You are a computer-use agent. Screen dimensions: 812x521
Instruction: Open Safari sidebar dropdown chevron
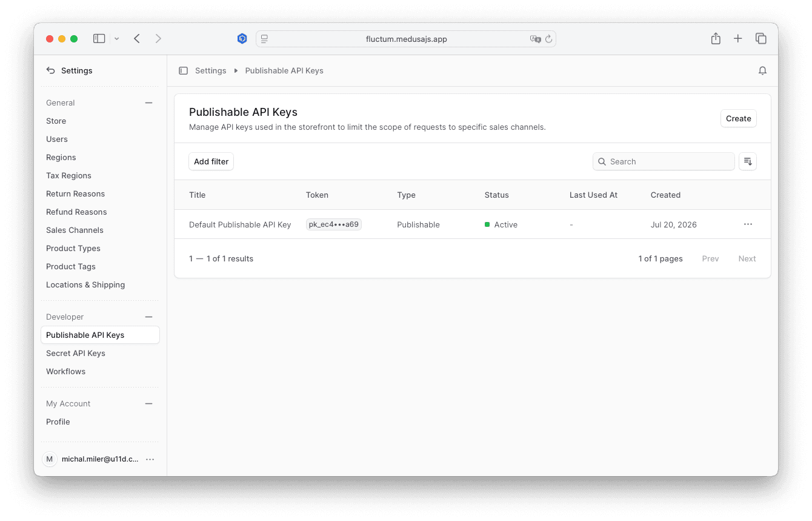pyautogui.click(x=116, y=39)
